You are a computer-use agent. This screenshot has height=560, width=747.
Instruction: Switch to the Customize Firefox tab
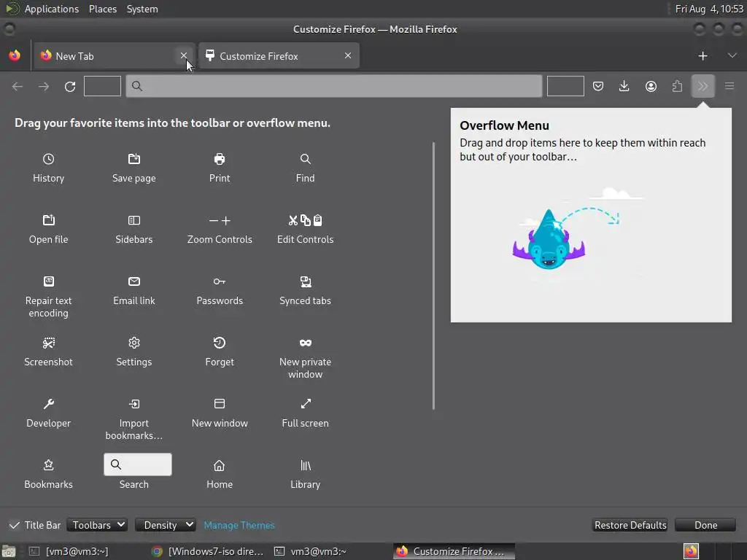click(279, 55)
